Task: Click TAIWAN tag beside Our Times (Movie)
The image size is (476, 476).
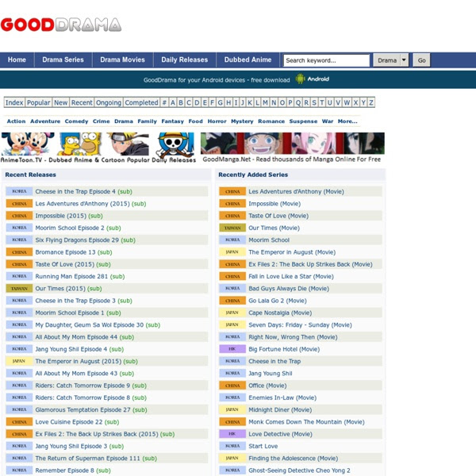Action: (232, 228)
